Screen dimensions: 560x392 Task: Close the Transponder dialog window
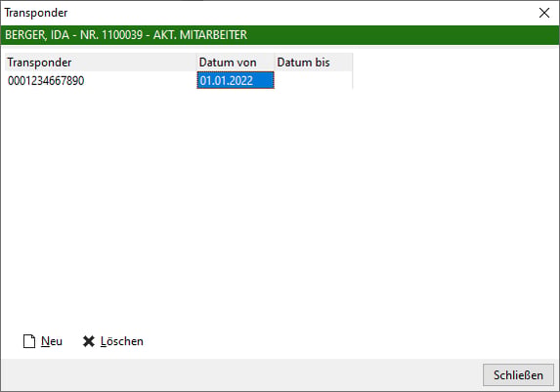(x=544, y=13)
